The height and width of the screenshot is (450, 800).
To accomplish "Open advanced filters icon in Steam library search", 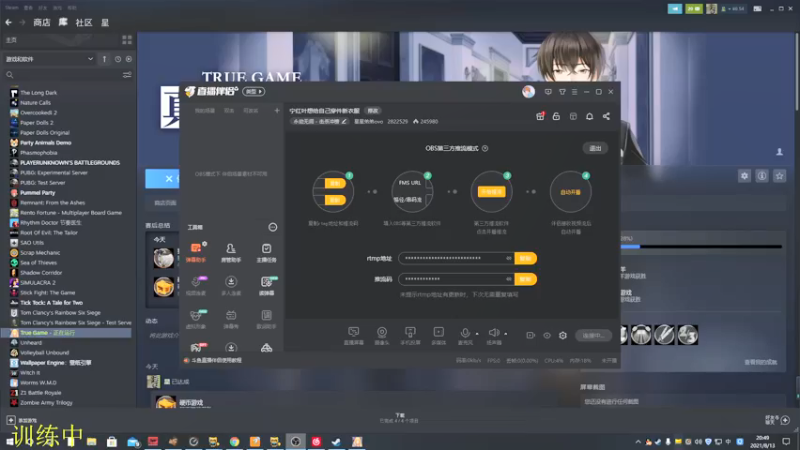I will coord(127,75).
